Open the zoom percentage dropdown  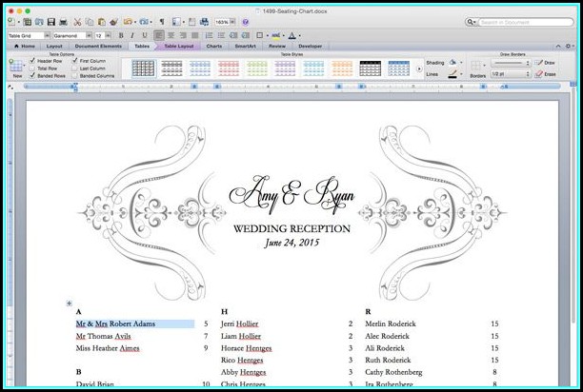(x=233, y=21)
